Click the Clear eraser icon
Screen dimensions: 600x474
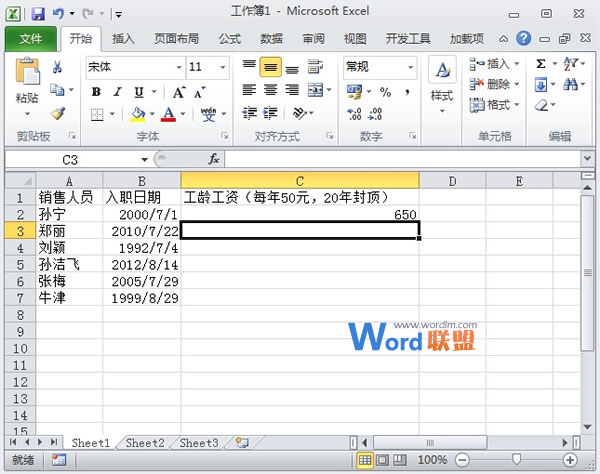(541, 105)
